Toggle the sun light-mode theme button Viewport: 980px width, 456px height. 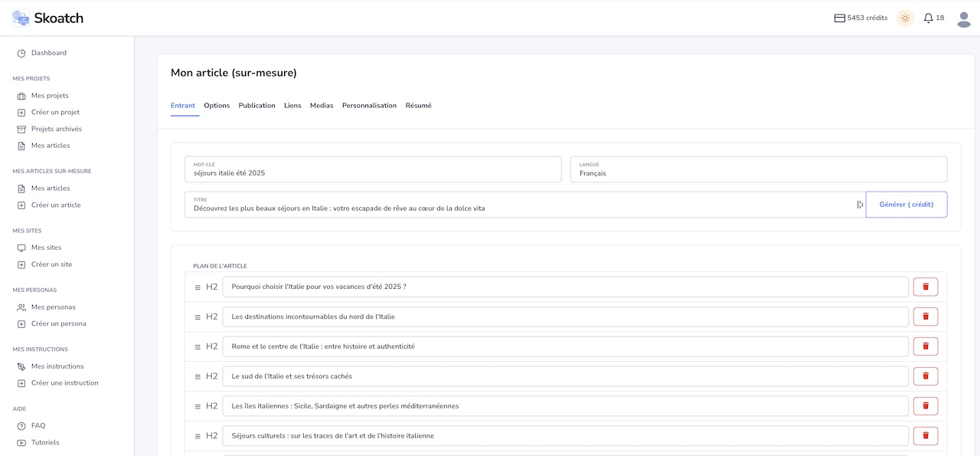906,18
